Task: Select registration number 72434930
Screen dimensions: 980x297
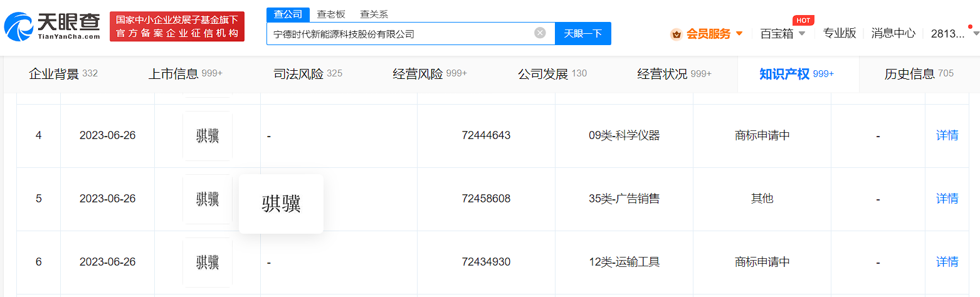Action: coord(486,262)
